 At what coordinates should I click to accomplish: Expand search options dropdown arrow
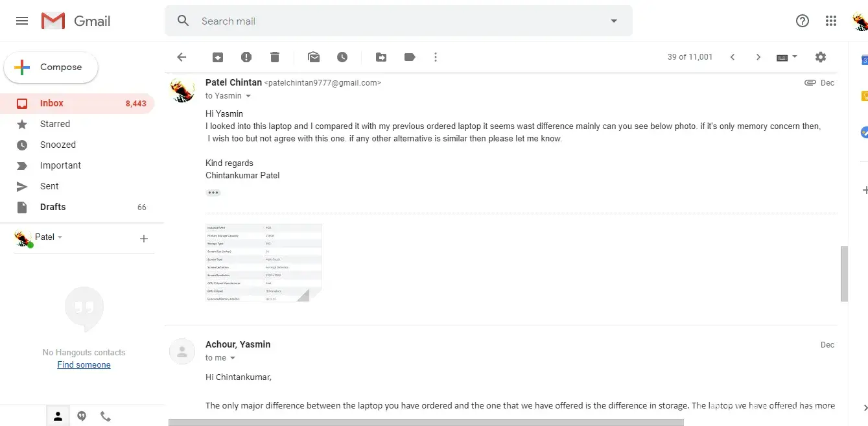click(614, 21)
